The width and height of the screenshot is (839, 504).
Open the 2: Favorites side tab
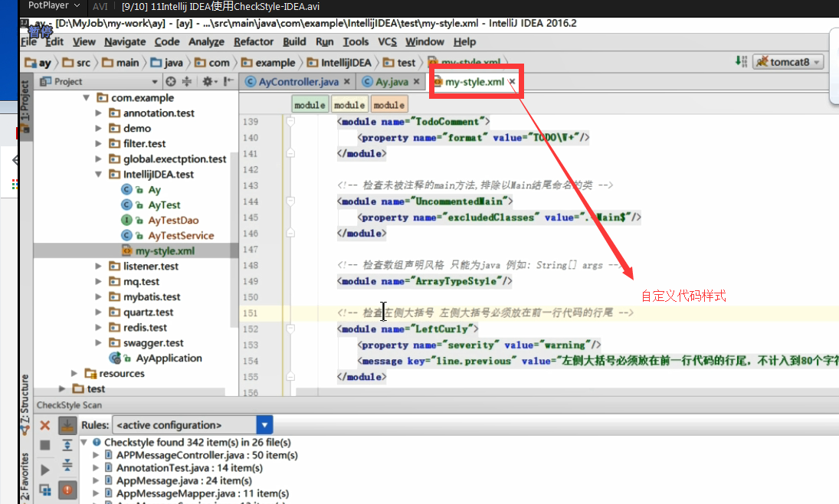click(25, 476)
